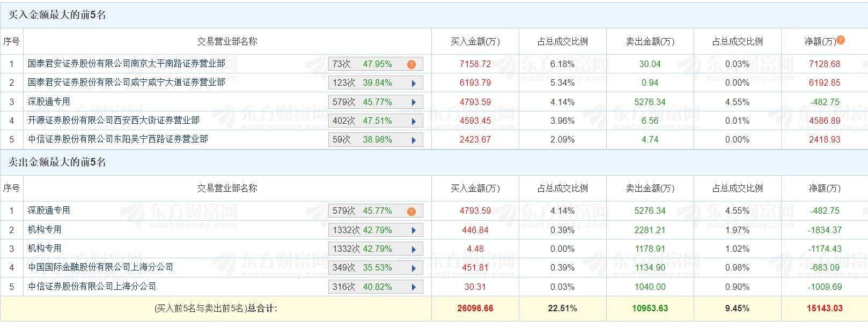Click 买入金额(万) column header in top table

point(475,41)
